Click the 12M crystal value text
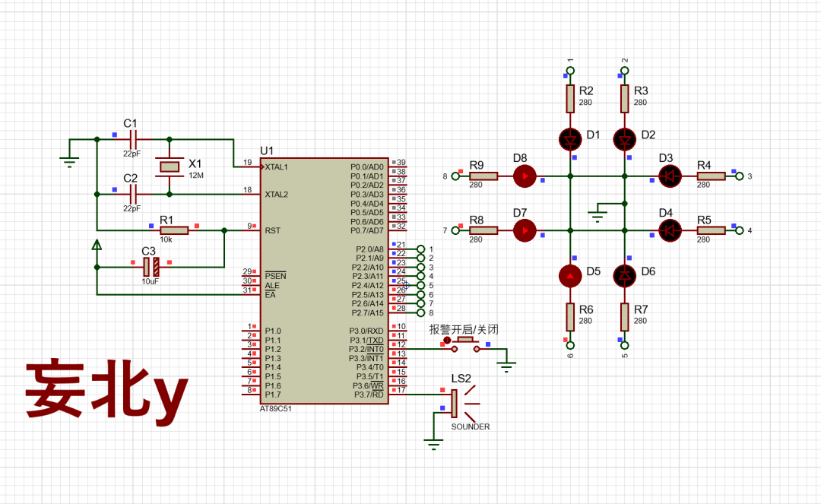821x504 pixels. point(196,176)
